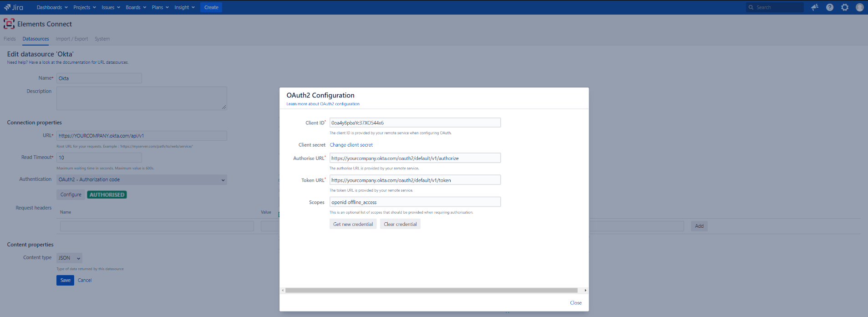Open Learn more about OAuth2 configuration link
This screenshot has width=868, height=317.
(x=323, y=104)
